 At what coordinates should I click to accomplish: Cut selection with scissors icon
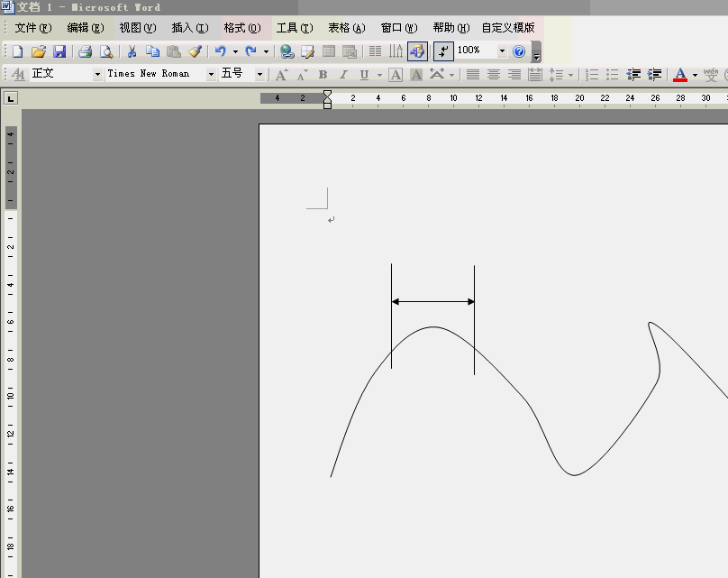point(132,51)
